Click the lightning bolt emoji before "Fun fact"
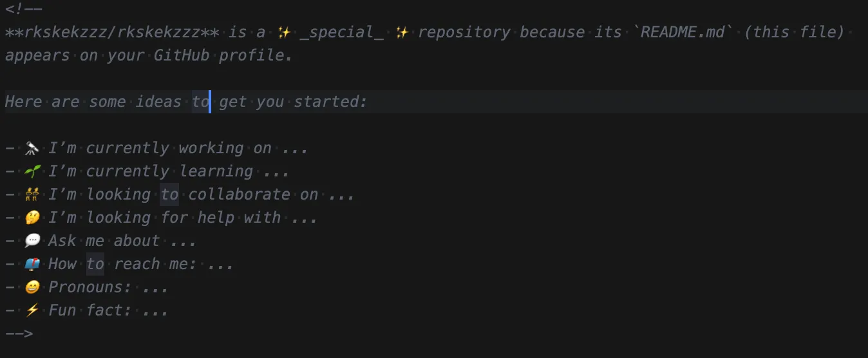 (32, 310)
